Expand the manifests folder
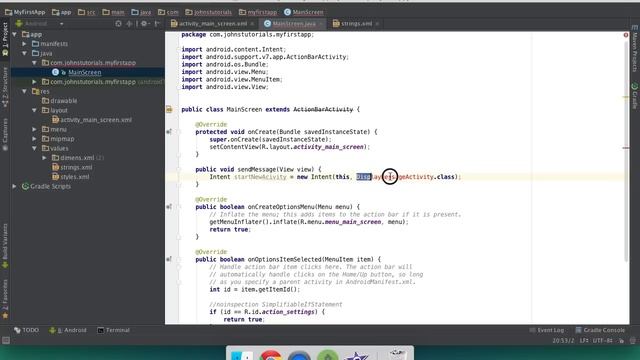The height and width of the screenshot is (360, 640). point(25,44)
